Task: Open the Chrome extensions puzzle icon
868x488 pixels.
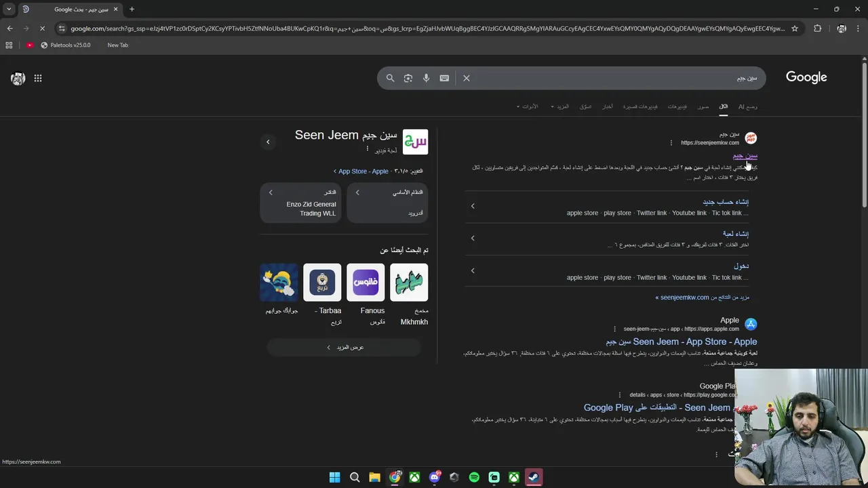Action: 817,28
